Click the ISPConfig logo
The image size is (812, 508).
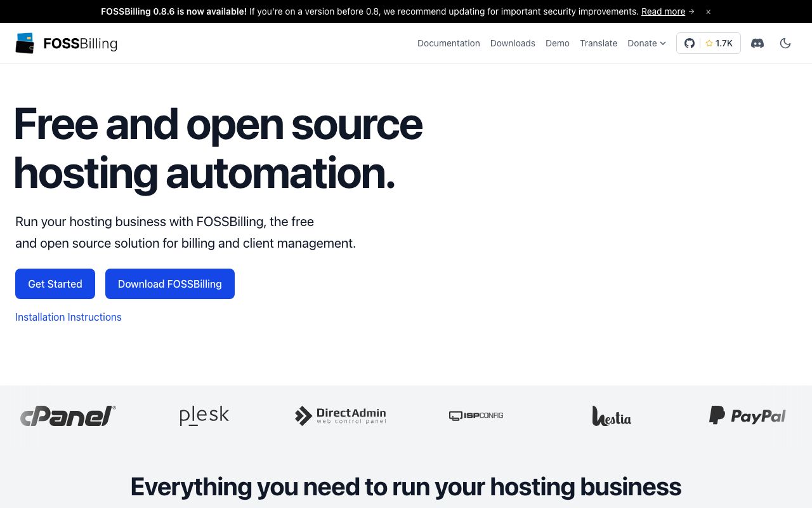[x=476, y=416]
